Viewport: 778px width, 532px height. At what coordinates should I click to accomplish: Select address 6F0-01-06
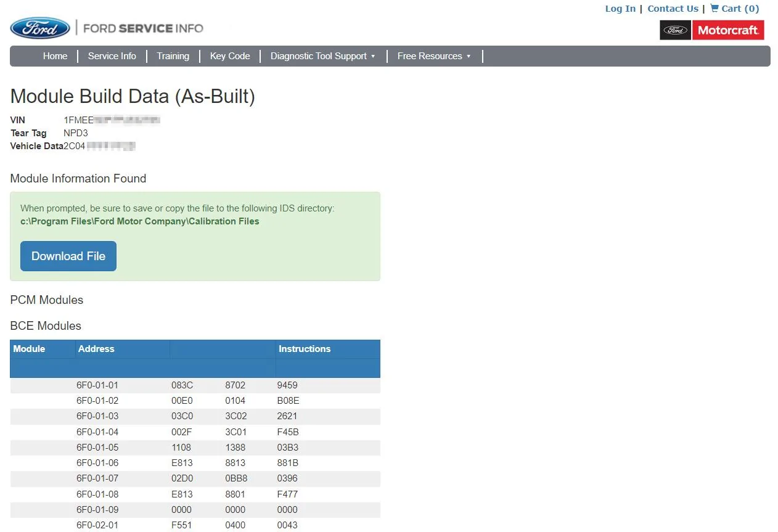pyautogui.click(x=97, y=463)
